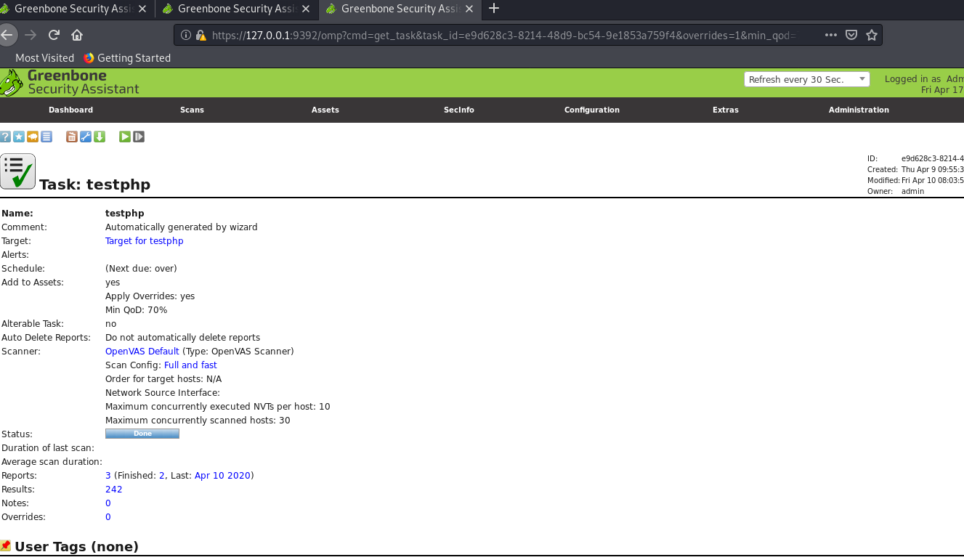Click the Notes count 0 link
Screen dimensions: 964x560
point(108,503)
